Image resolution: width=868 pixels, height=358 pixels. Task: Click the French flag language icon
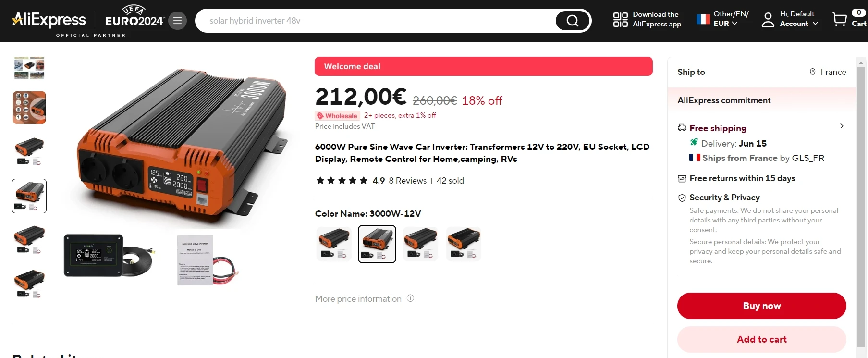703,19
